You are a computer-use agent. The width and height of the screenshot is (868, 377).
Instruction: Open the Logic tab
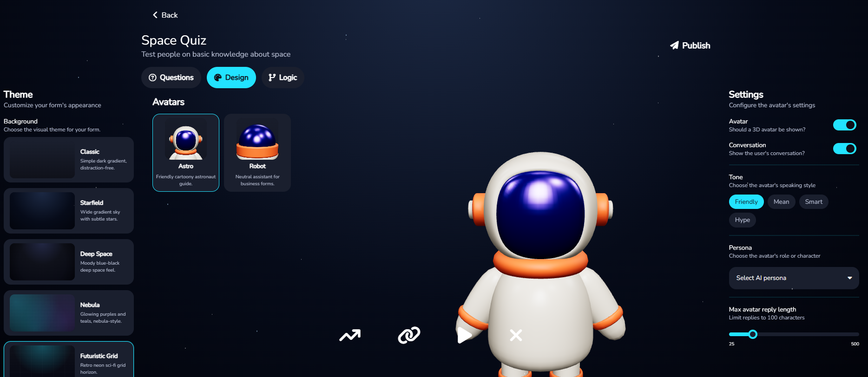(283, 78)
